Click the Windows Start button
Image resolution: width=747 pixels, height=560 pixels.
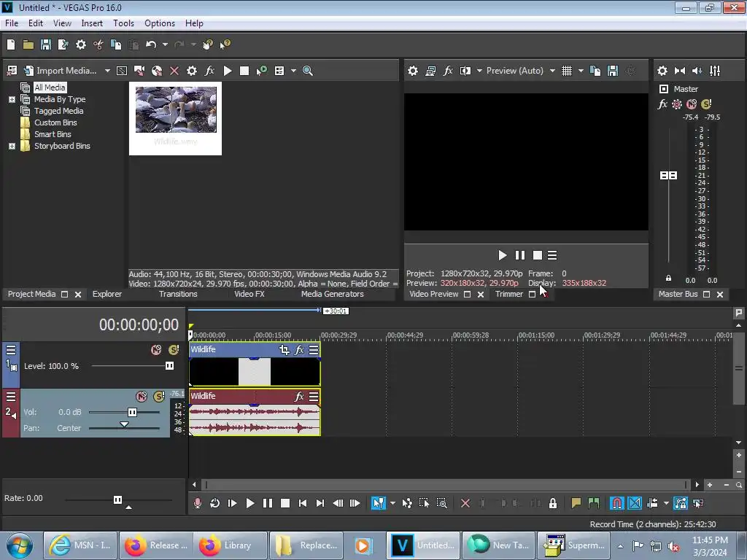(x=20, y=545)
